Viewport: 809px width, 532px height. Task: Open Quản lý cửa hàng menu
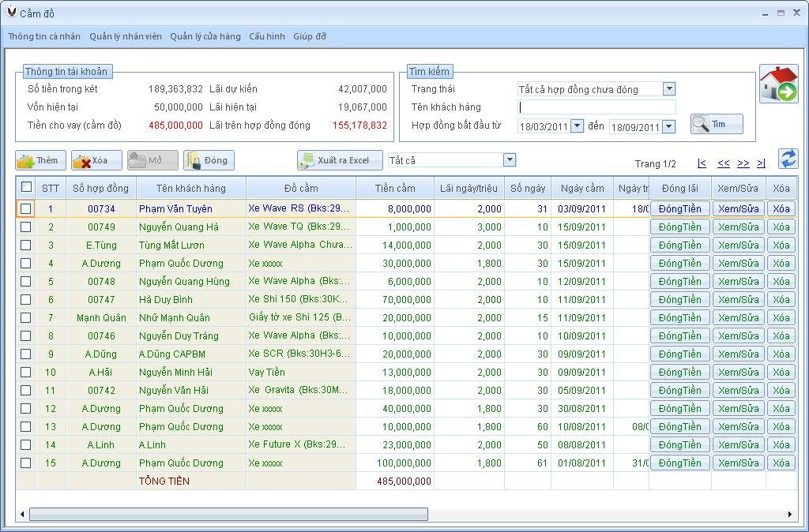coord(205,36)
